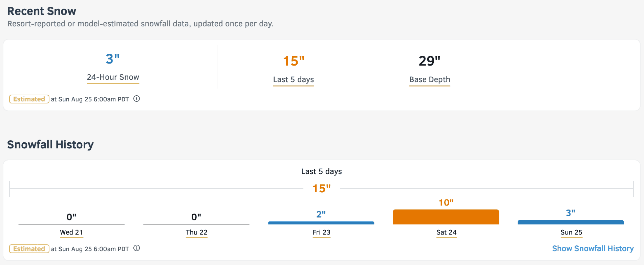
Task: Click the Last 5 days stat label
Action: pos(294,79)
